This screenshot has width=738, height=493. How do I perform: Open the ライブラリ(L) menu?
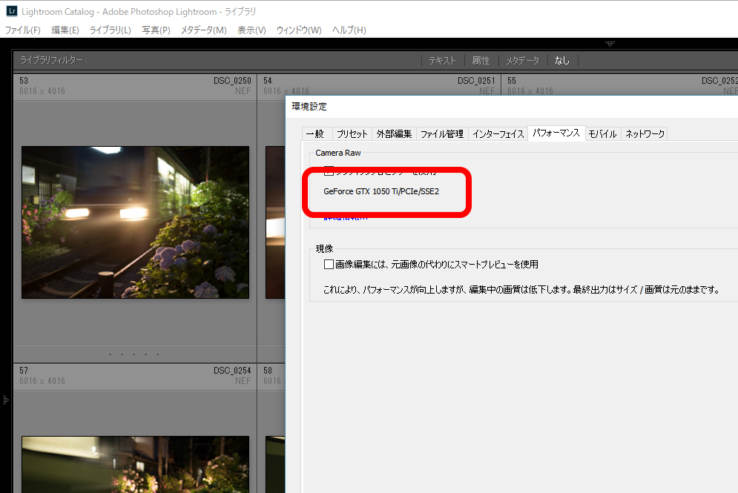pyautogui.click(x=110, y=30)
